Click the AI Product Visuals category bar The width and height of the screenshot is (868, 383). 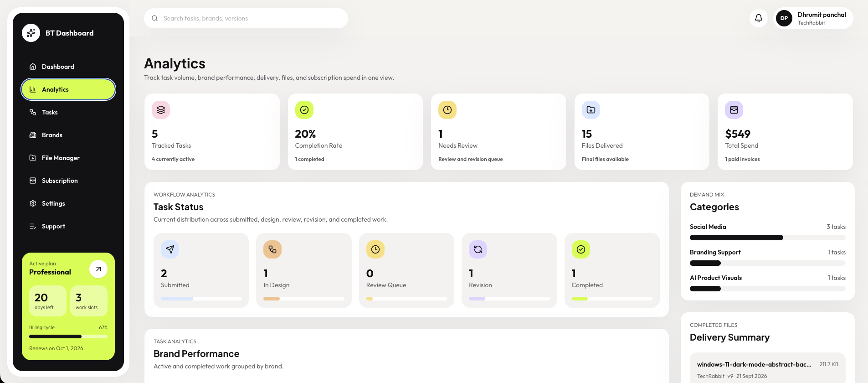[768, 289]
